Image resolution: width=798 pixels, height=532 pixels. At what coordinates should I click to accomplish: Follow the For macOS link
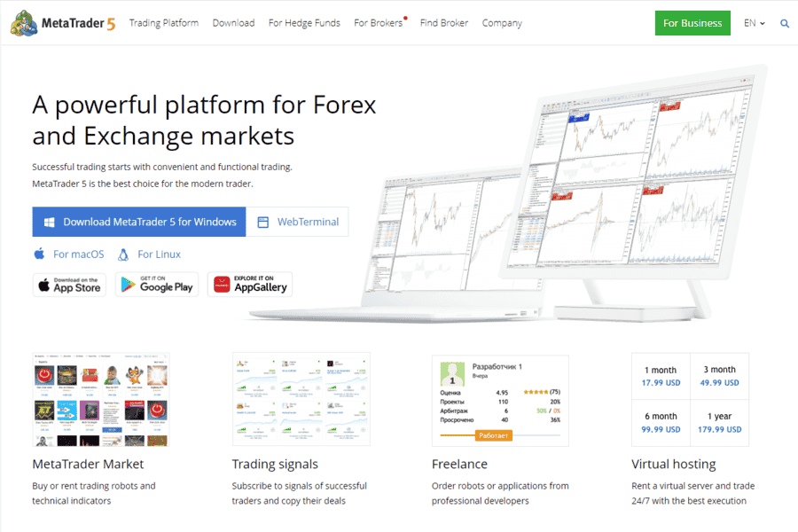coord(78,254)
